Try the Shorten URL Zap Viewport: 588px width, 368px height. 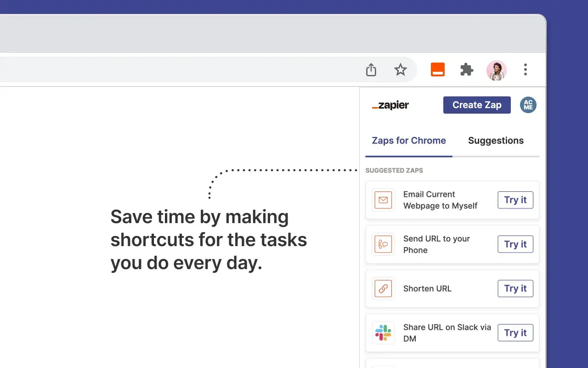click(x=515, y=288)
